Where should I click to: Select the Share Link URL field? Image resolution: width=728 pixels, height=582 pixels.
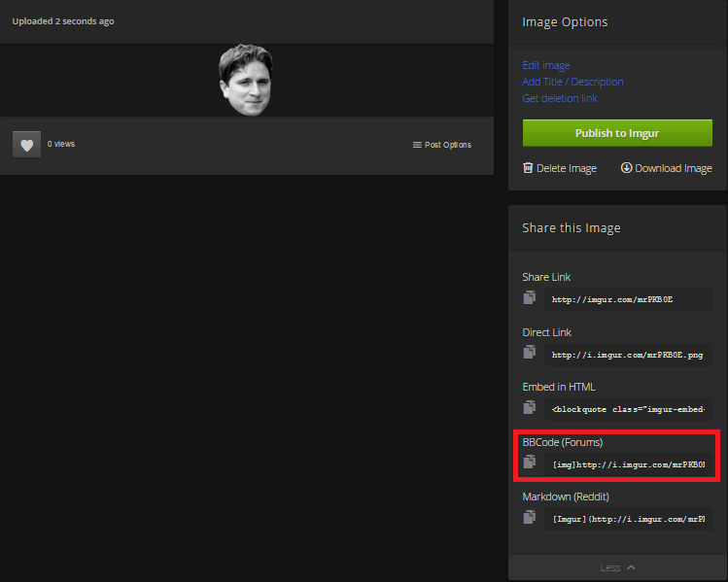coord(628,299)
